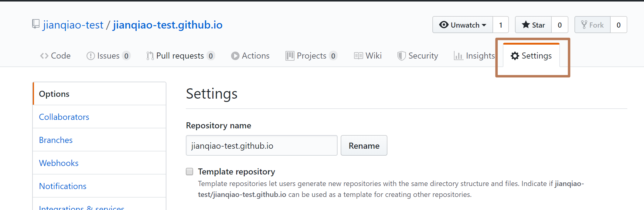Click the Wiki book icon
This screenshot has width=644, height=210.
359,56
